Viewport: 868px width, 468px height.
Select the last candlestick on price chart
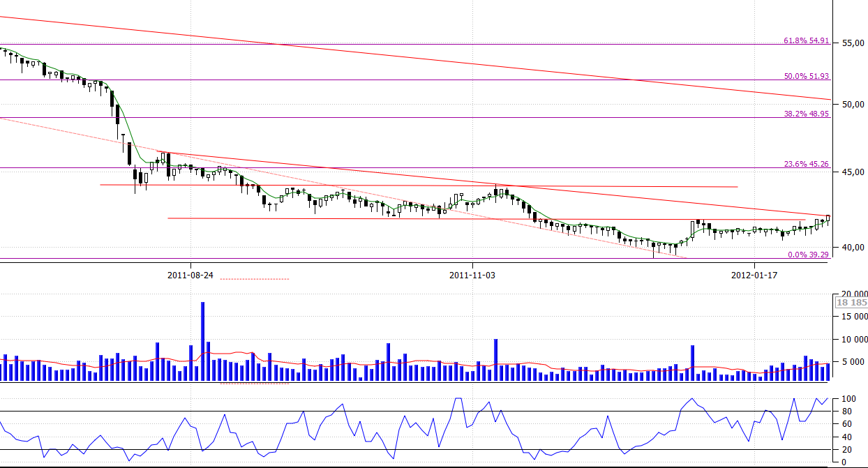click(x=828, y=219)
